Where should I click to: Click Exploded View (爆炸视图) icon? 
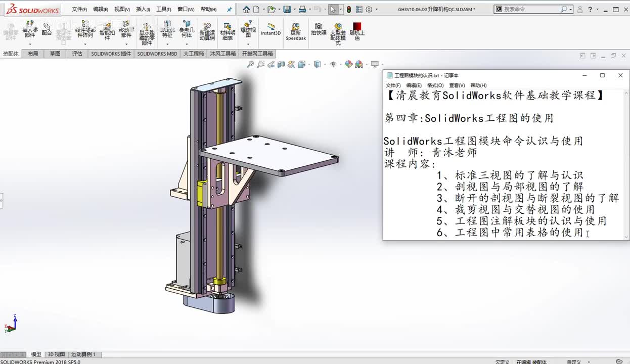point(248,29)
